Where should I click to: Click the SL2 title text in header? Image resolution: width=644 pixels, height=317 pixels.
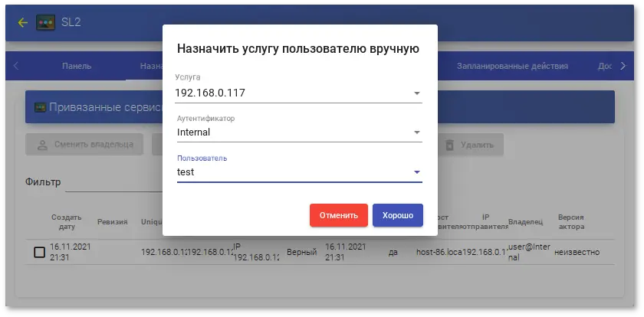click(x=71, y=22)
